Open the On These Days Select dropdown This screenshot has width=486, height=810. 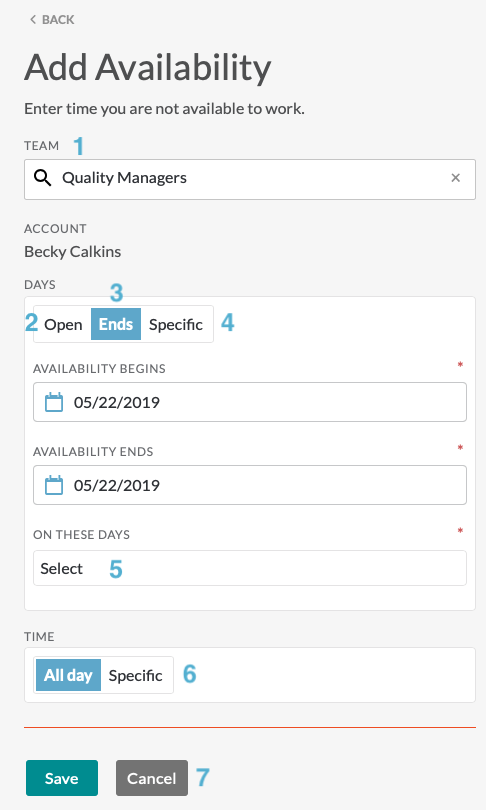[x=249, y=568]
